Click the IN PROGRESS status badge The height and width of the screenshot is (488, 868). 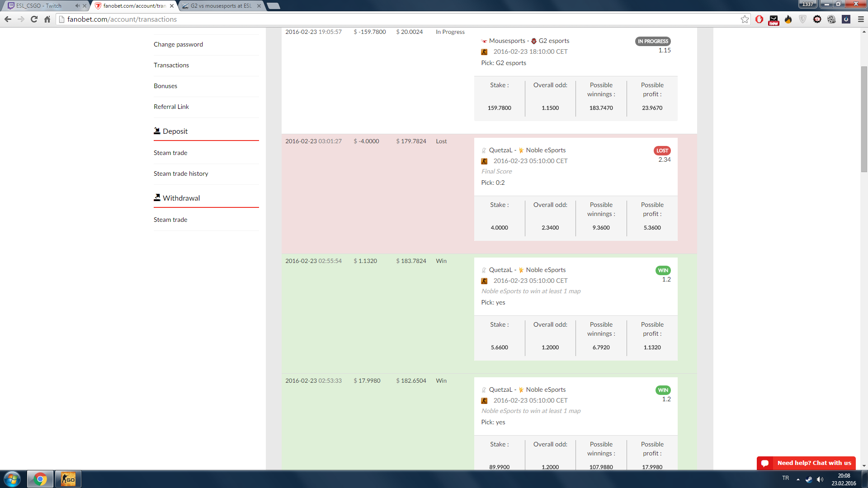click(653, 41)
